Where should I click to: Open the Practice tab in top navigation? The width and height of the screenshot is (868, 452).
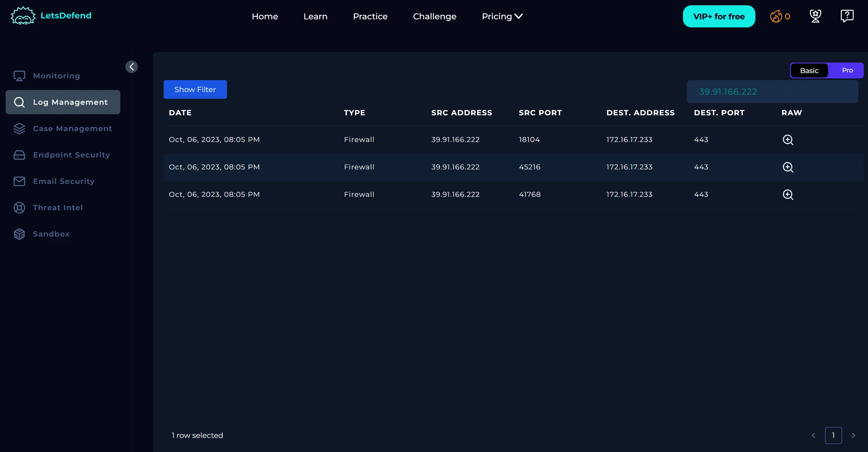tap(370, 17)
